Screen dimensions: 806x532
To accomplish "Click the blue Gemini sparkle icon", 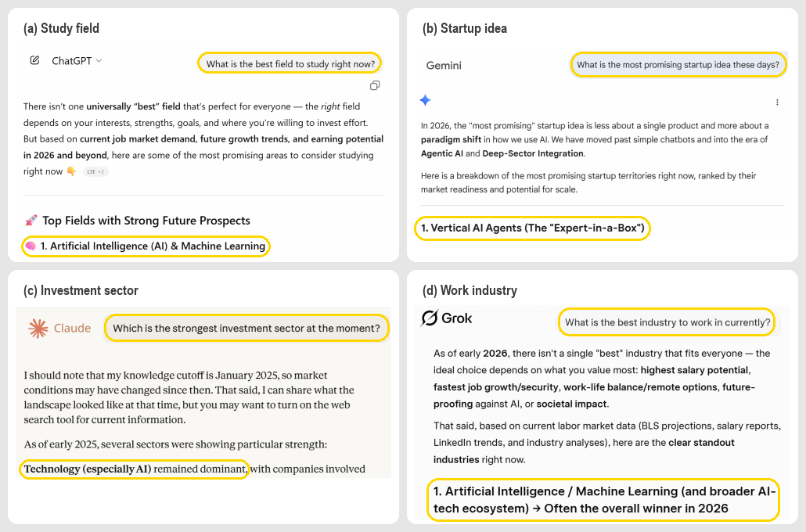I will [425, 100].
